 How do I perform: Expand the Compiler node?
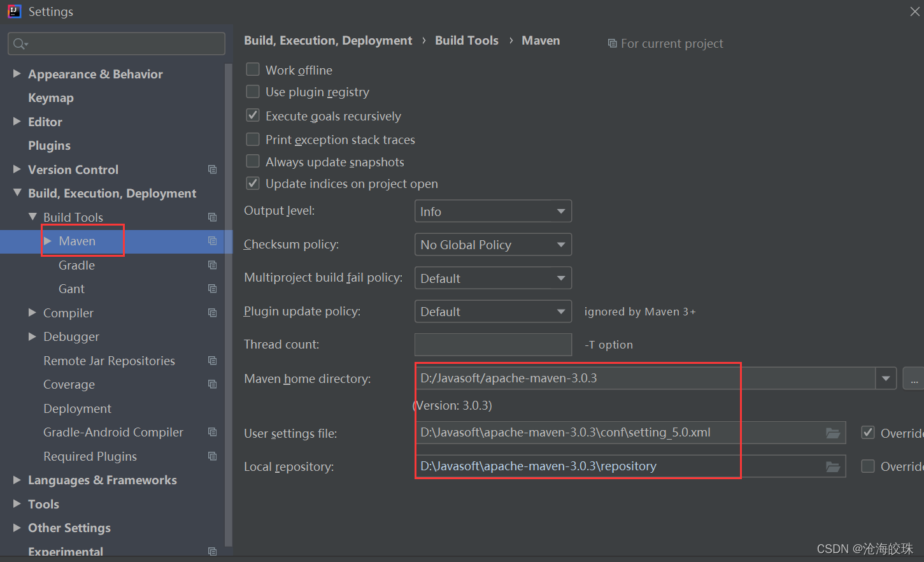point(32,313)
